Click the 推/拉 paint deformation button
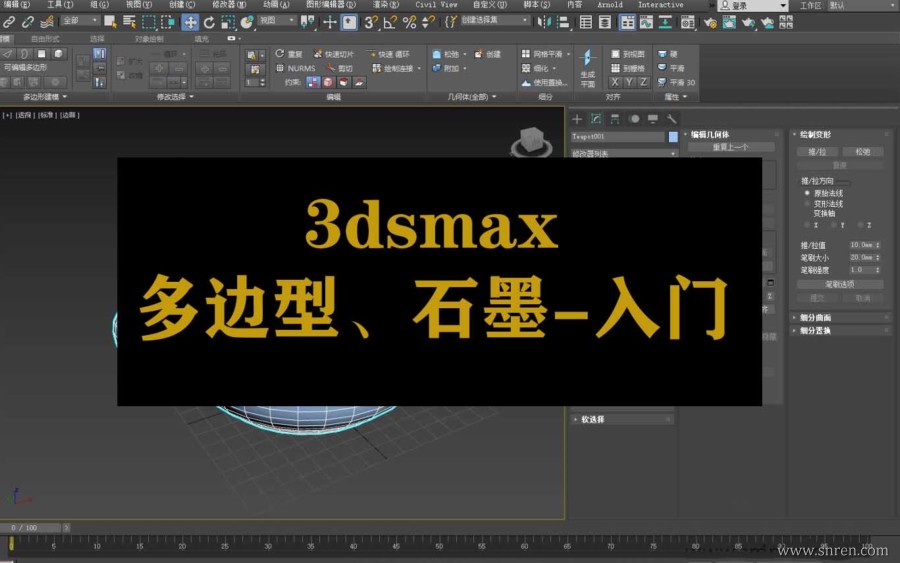The height and width of the screenshot is (563, 900). pyautogui.click(x=817, y=152)
